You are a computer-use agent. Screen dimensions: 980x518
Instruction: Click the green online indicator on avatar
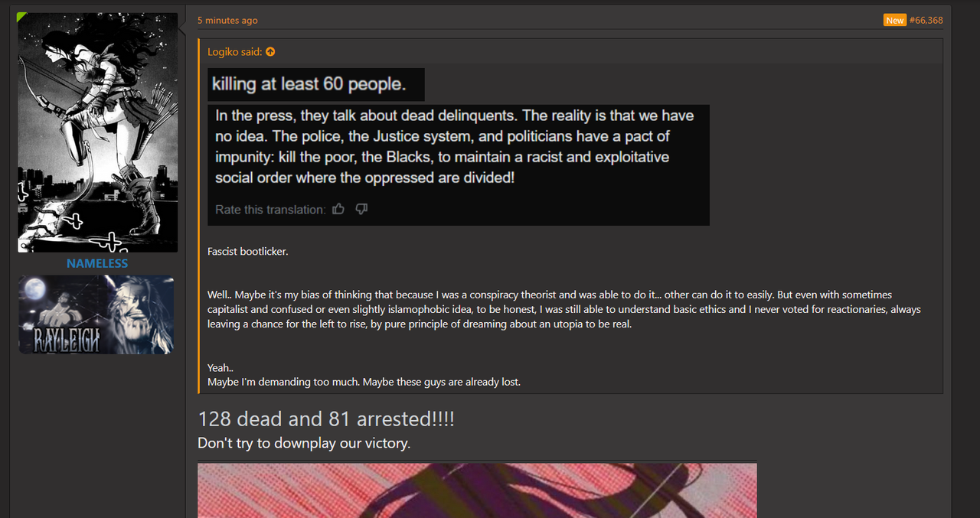coord(21,16)
